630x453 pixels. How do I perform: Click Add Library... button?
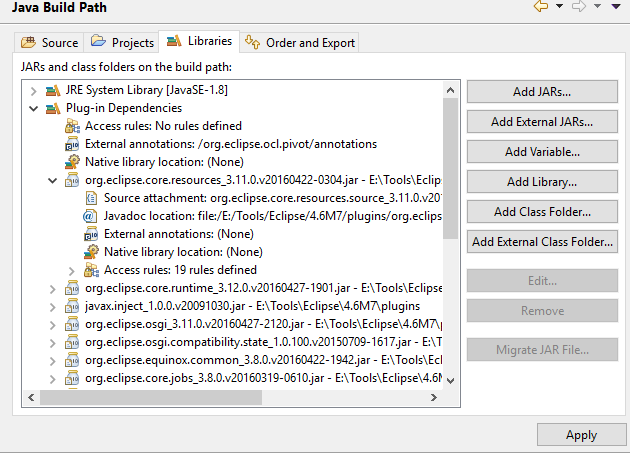(x=542, y=182)
